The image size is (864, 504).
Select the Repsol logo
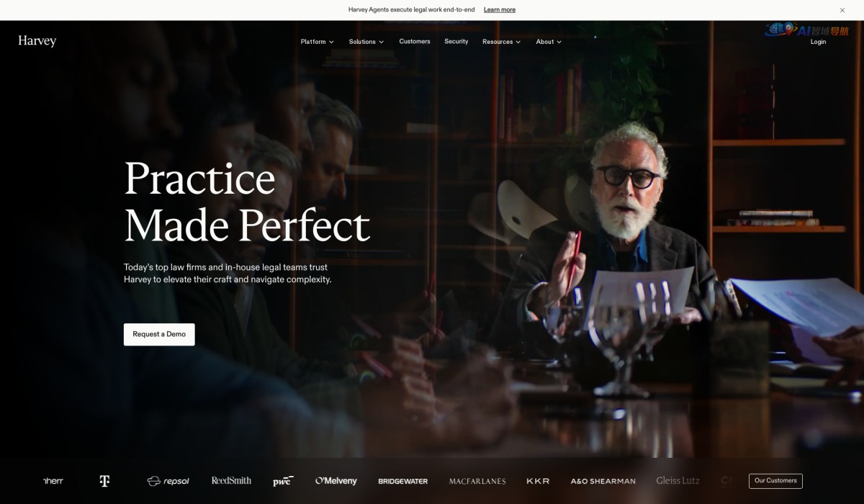(168, 481)
